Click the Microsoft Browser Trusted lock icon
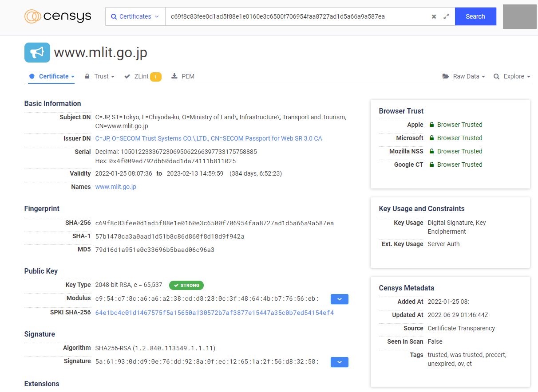The width and height of the screenshot is (538, 392). click(431, 138)
